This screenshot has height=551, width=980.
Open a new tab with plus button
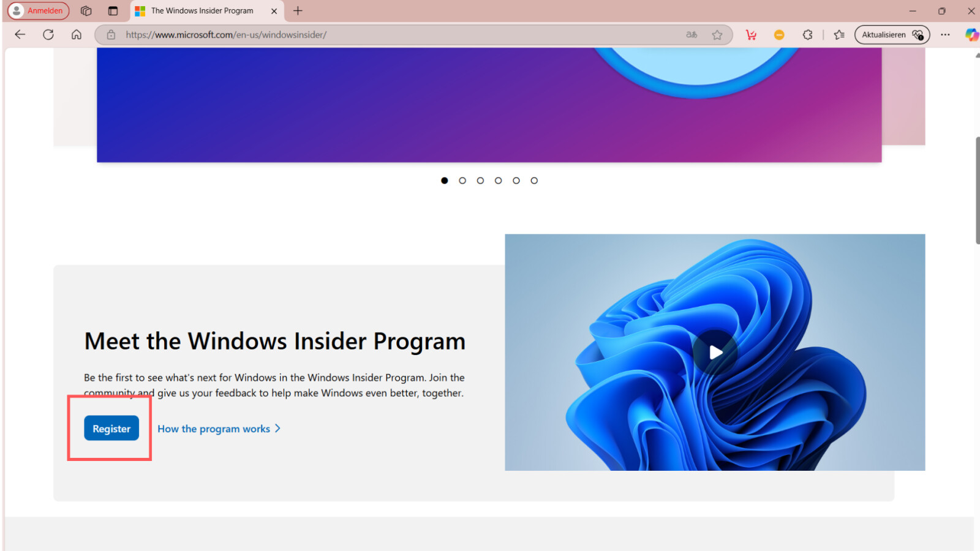point(298,10)
